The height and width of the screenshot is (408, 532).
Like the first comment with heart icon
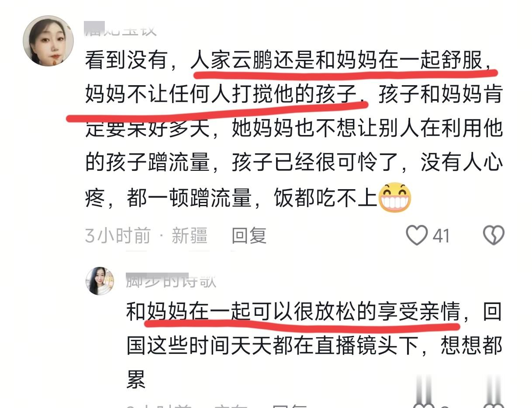point(416,235)
